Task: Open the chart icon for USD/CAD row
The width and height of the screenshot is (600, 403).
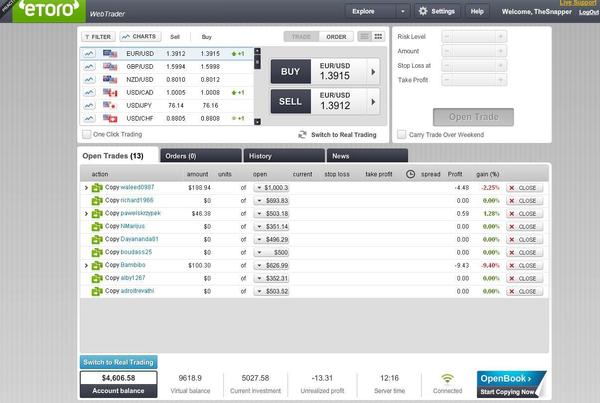Action: point(89,93)
